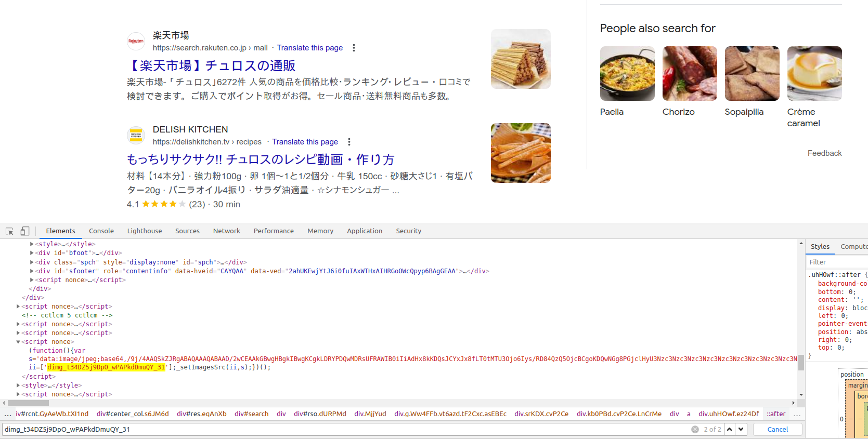Click the breadcrumb left overflow ellipsis

pos(8,414)
